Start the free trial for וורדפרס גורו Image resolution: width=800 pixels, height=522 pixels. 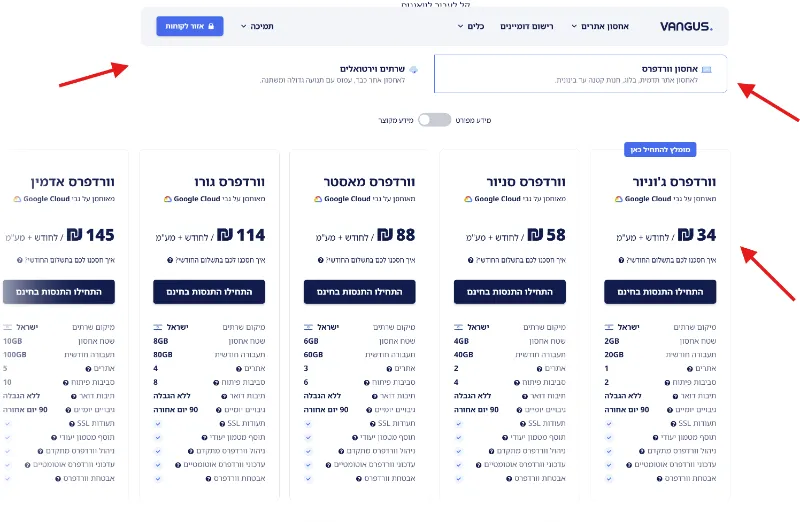point(209,292)
